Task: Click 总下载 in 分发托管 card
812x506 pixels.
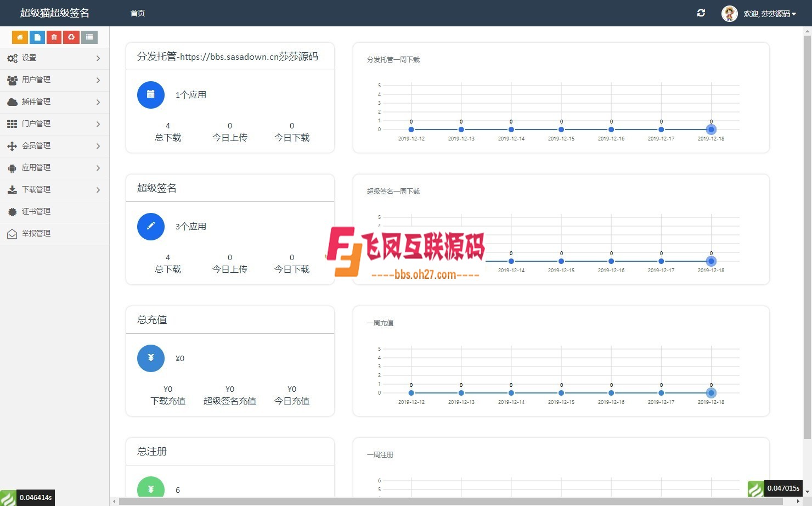Action: pyautogui.click(x=168, y=138)
